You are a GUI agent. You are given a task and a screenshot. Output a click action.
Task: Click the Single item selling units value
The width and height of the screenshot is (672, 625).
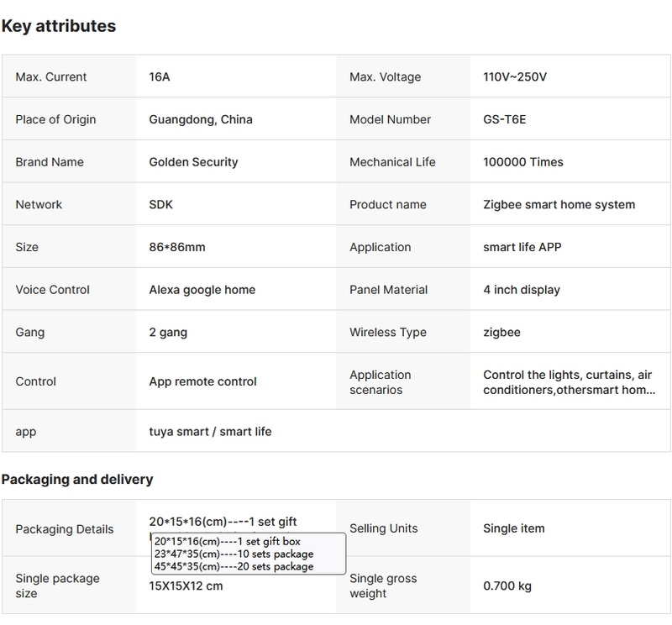tap(513, 528)
